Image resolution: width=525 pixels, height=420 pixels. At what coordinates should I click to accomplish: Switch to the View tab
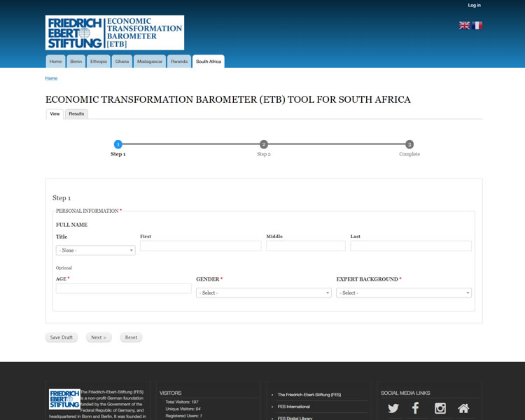(x=55, y=114)
